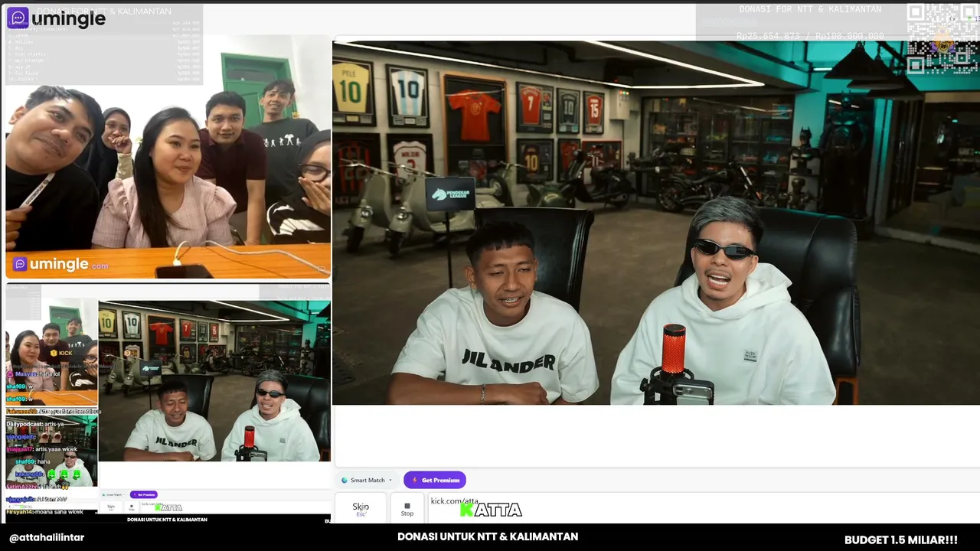Click the large 'DONASI UNTUK NTT & KALIMANTAN' banner
This screenshot has width=980, height=551.
tap(488, 536)
